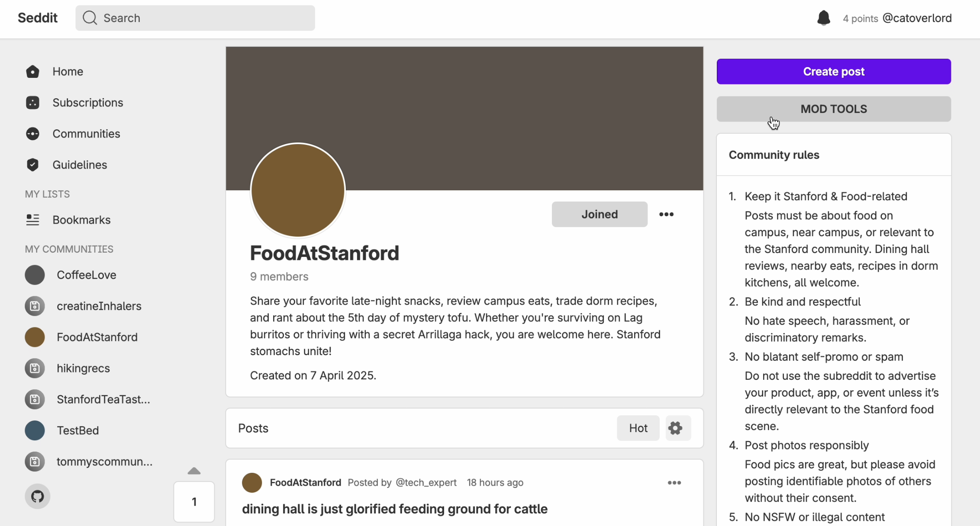The width and height of the screenshot is (980, 526).
Task: Click the Create post button
Action: [834, 71]
